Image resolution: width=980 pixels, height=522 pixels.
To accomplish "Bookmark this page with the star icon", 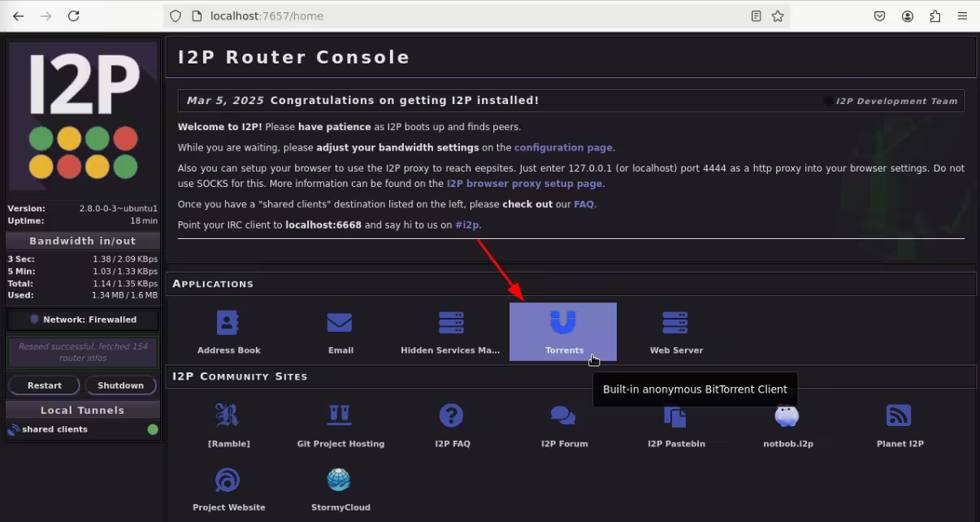I will coord(778,16).
